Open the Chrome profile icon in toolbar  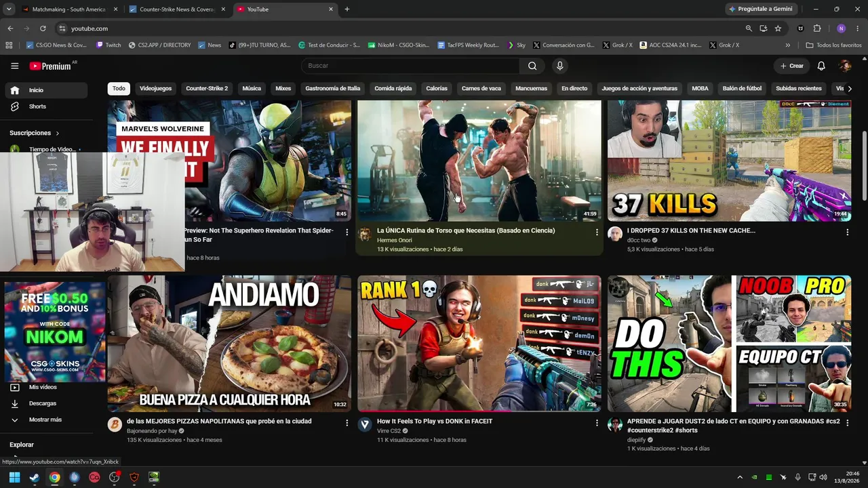tap(842, 28)
